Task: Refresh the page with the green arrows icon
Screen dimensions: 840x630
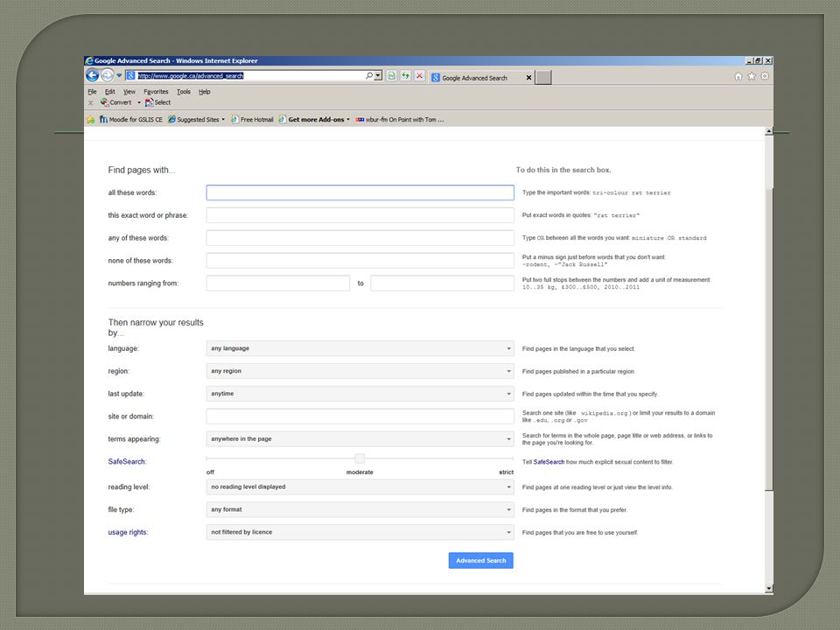Action: point(405,75)
